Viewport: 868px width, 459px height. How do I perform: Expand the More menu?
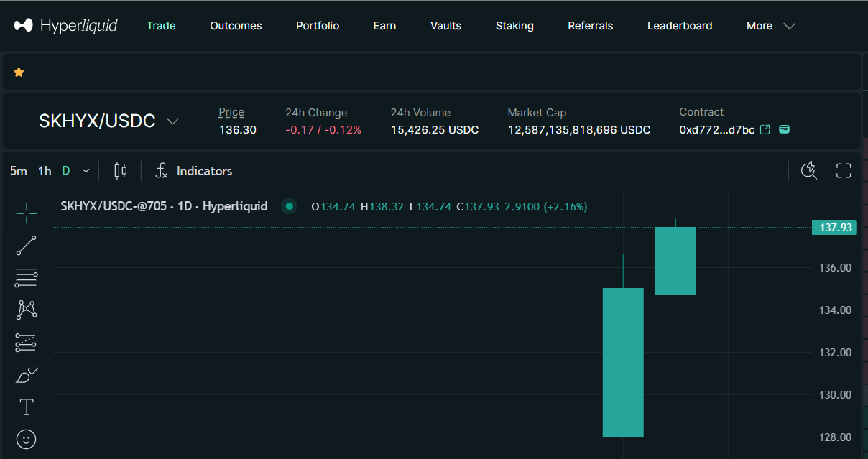pyautogui.click(x=770, y=26)
